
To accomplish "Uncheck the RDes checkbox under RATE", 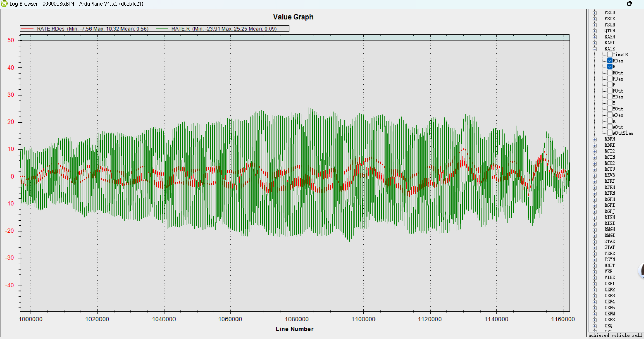I will 610,61.
